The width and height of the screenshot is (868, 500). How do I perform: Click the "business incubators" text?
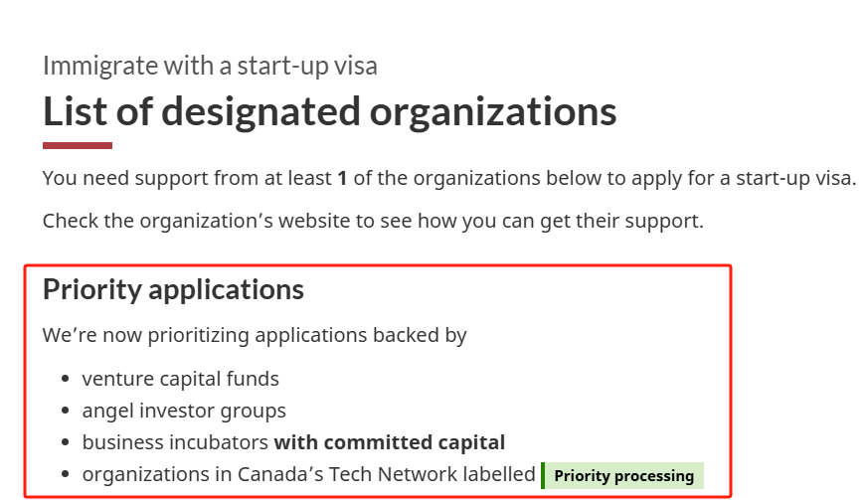tap(175, 442)
